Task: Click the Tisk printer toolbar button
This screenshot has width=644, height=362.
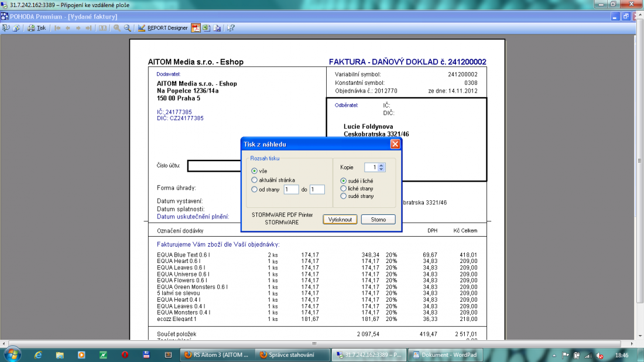Action: [36, 28]
